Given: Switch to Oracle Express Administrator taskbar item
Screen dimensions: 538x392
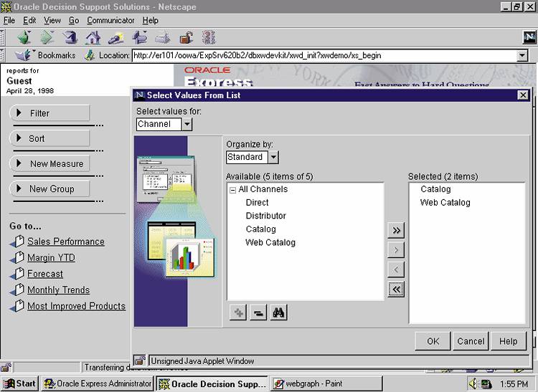Looking at the screenshot, I should click(x=98, y=383).
